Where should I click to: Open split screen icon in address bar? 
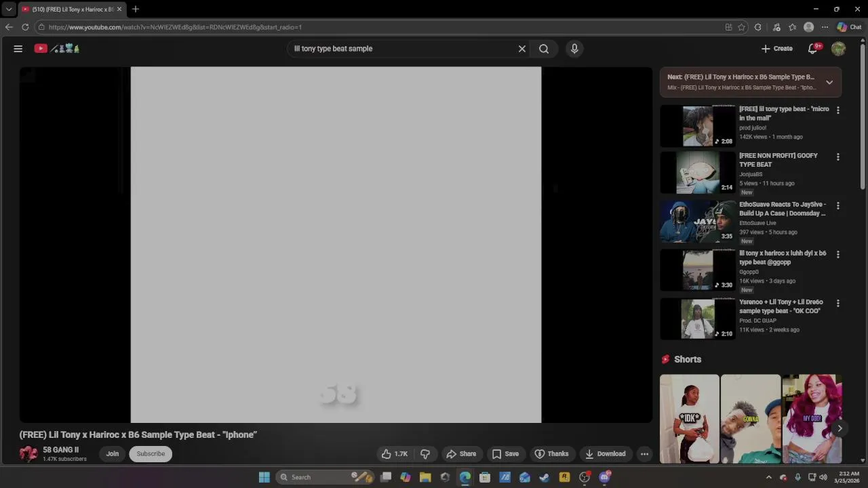pos(728,27)
